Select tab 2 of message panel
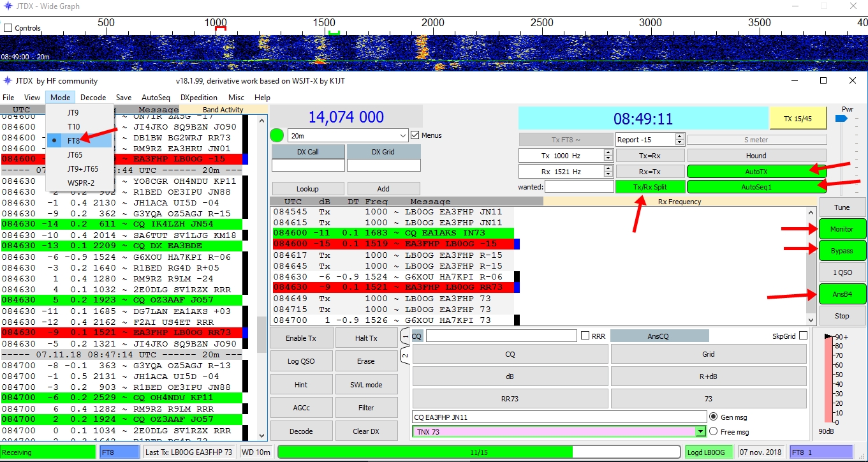This screenshot has width=868, height=462. 405,354
